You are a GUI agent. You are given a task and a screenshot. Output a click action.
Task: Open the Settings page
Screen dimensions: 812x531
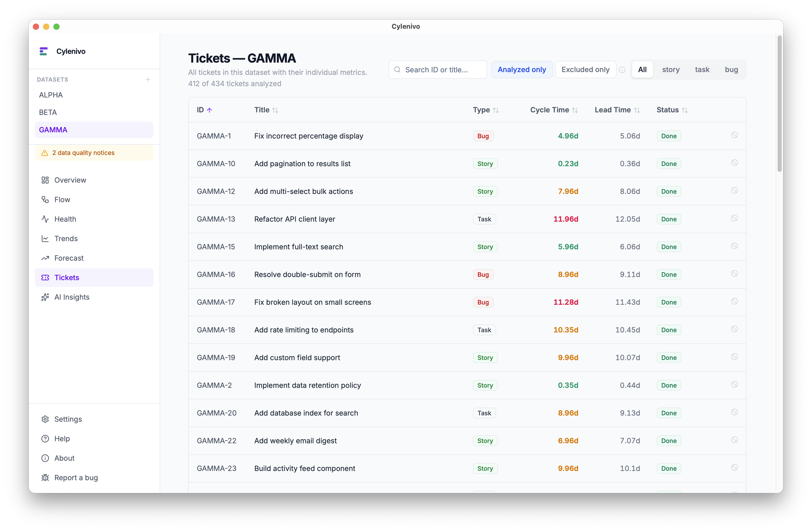[68, 419]
